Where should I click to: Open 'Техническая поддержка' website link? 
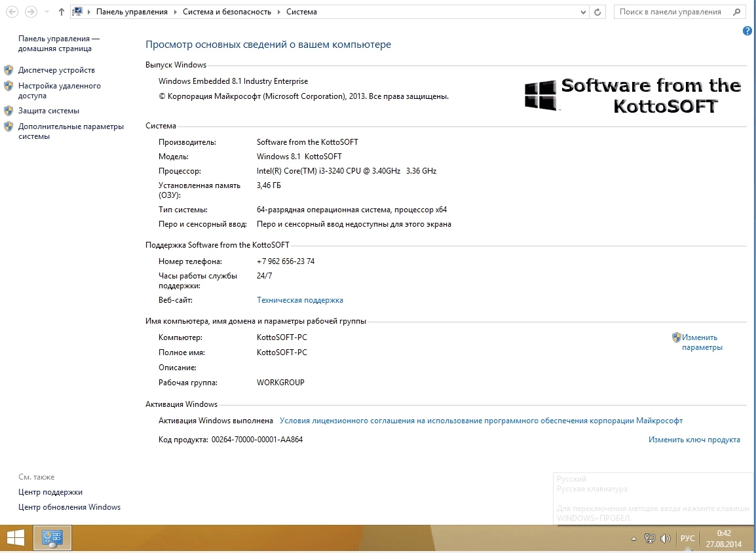tap(300, 300)
